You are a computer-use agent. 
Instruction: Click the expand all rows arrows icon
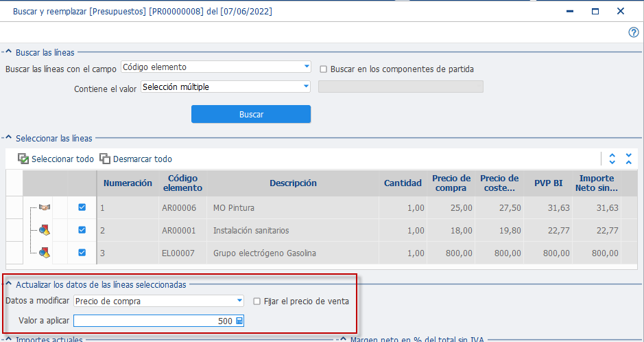click(612, 159)
